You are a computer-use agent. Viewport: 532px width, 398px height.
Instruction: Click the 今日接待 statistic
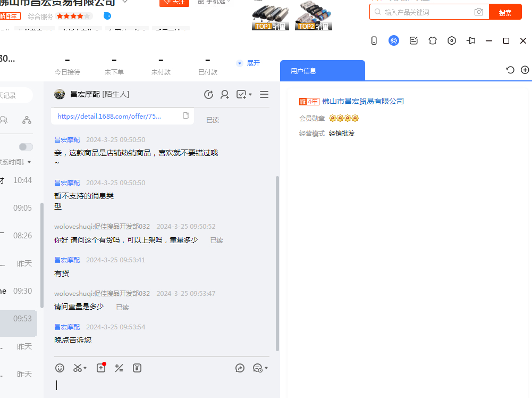click(67, 67)
